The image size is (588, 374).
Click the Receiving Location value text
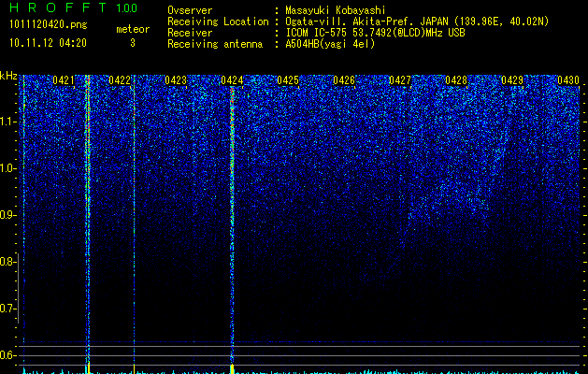click(x=417, y=22)
